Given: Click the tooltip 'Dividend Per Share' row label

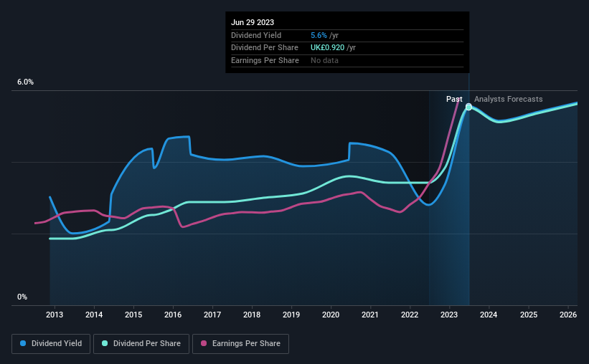Looking at the screenshot, I should click(x=265, y=48).
